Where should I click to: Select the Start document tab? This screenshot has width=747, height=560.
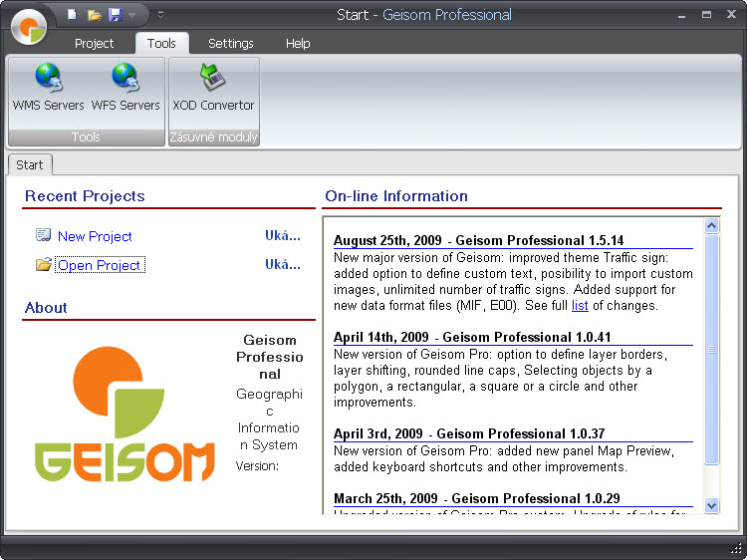(30, 164)
